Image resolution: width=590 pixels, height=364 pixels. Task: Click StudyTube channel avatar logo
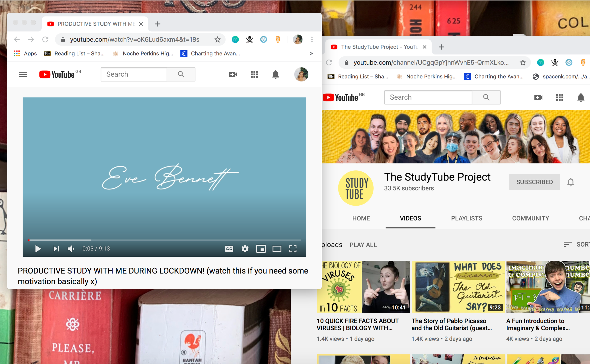[x=356, y=188]
